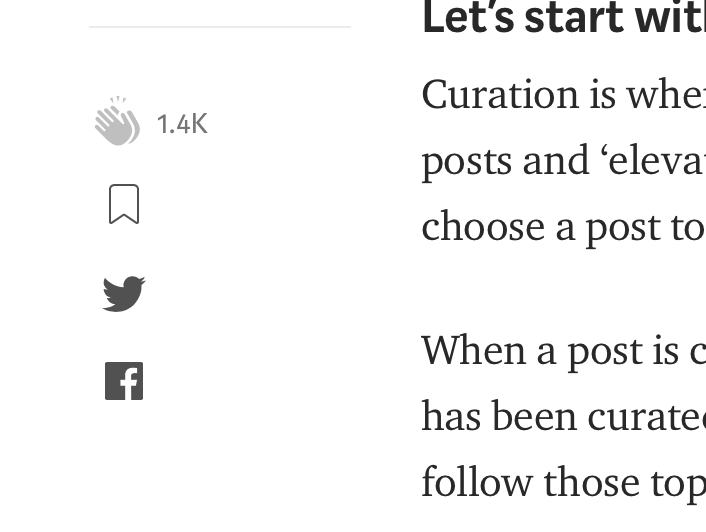
Task: Click "post" in the "When a post is" line
Action: pos(602,353)
